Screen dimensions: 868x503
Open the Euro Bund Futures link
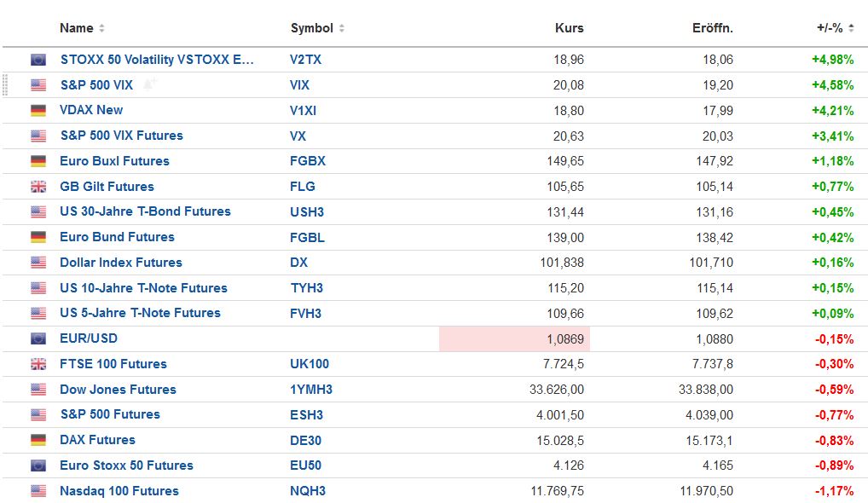[x=117, y=237]
